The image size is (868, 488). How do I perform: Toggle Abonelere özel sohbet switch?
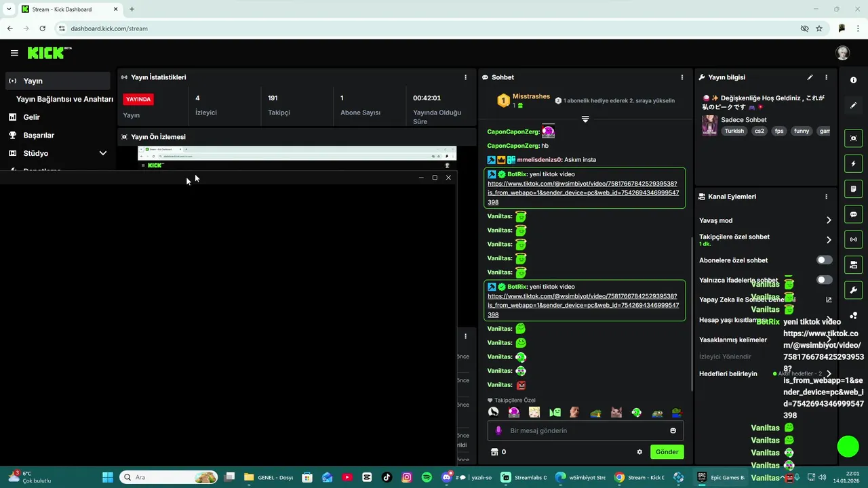click(x=824, y=260)
